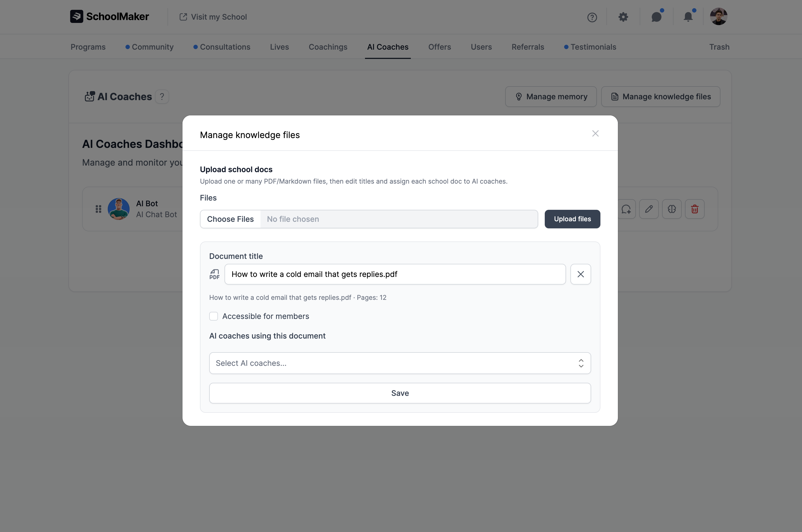Open the notifications bell icon
Image resolution: width=802 pixels, height=532 pixels.
click(688, 17)
